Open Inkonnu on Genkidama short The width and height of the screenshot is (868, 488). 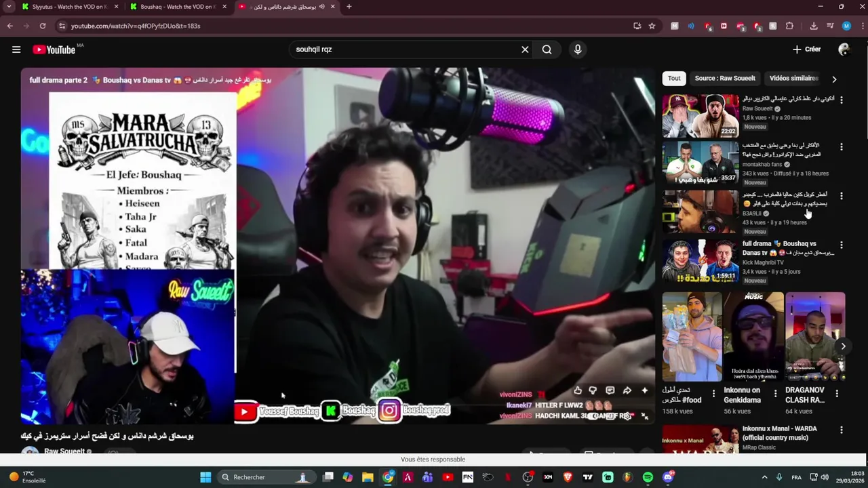pos(753,337)
